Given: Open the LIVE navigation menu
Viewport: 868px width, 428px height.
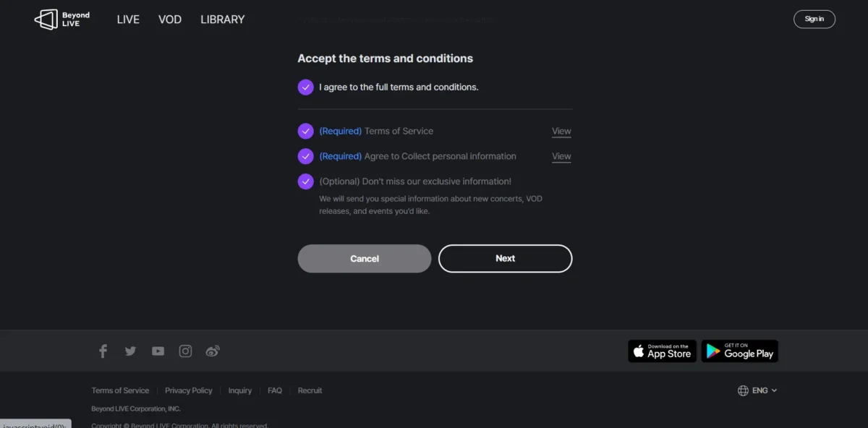Looking at the screenshot, I should 128,20.
